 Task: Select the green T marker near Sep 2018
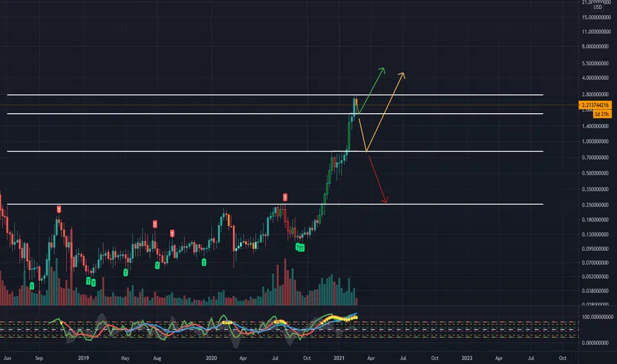(x=32, y=286)
